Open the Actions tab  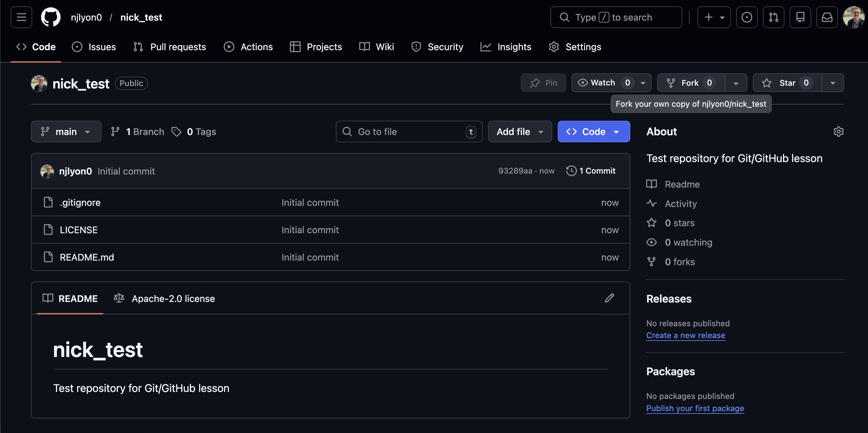pyautogui.click(x=248, y=47)
